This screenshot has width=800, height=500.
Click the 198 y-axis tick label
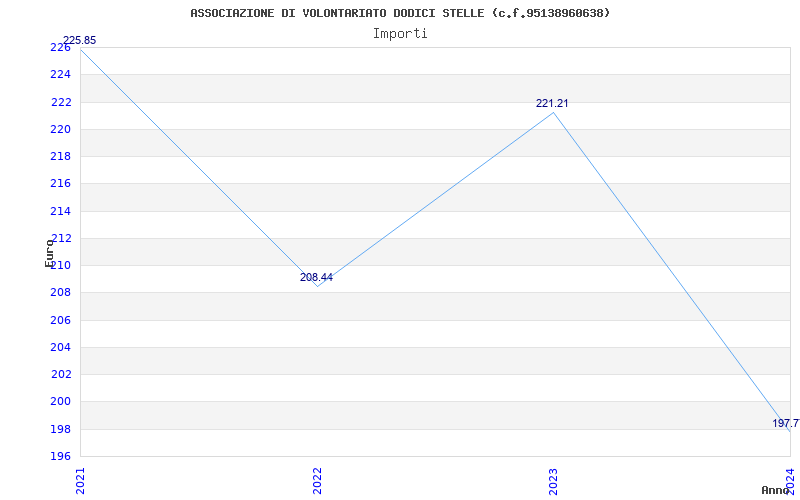60,430
